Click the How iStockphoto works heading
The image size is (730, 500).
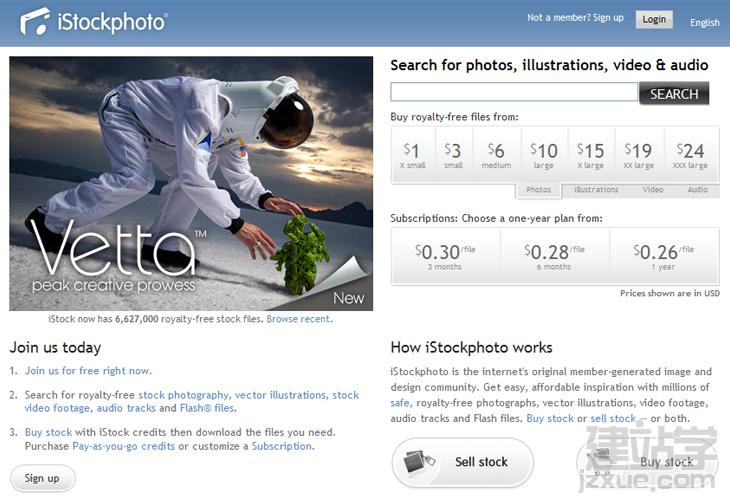point(471,347)
